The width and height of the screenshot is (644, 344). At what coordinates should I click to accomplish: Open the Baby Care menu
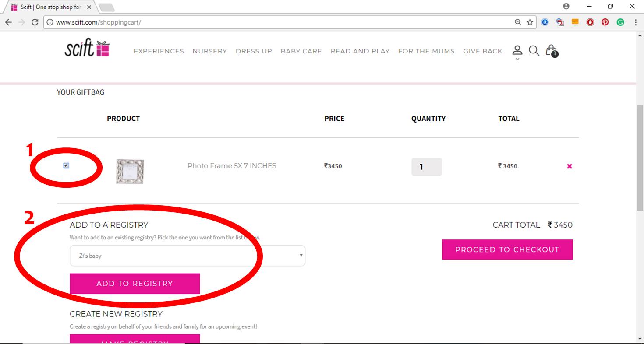pos(301,51)
